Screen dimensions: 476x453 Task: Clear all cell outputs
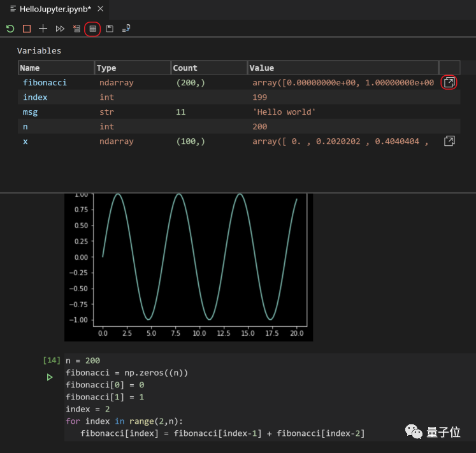click(76, 29)
